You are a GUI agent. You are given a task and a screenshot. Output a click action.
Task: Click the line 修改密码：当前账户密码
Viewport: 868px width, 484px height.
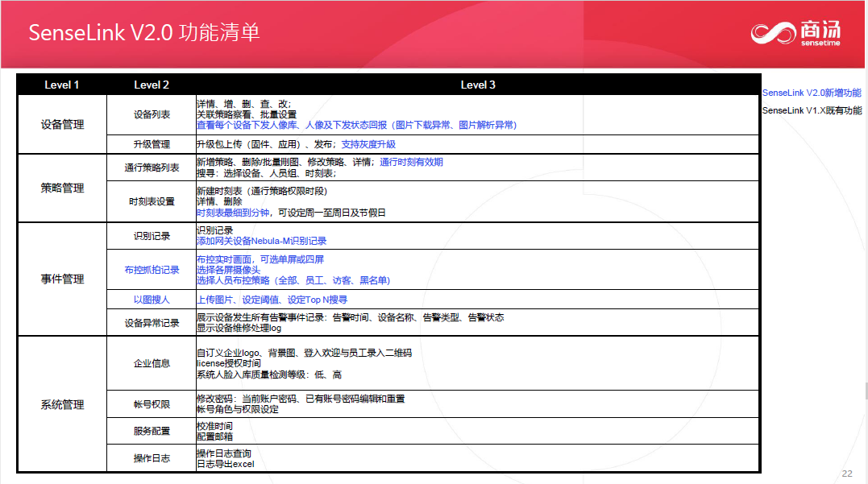(301, 399)
